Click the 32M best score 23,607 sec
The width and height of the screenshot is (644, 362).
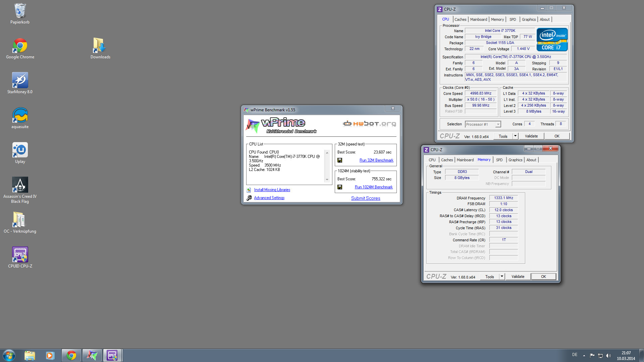point(382,152)
